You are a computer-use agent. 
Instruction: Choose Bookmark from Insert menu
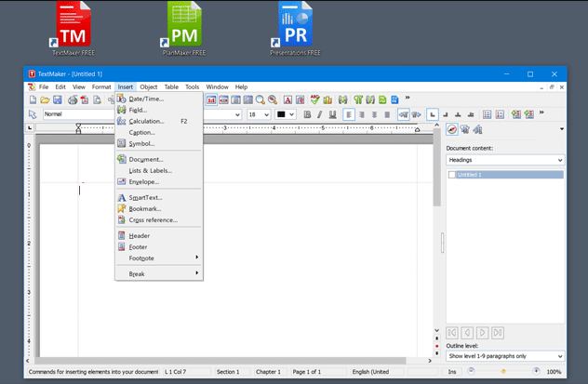coord(159,208)
